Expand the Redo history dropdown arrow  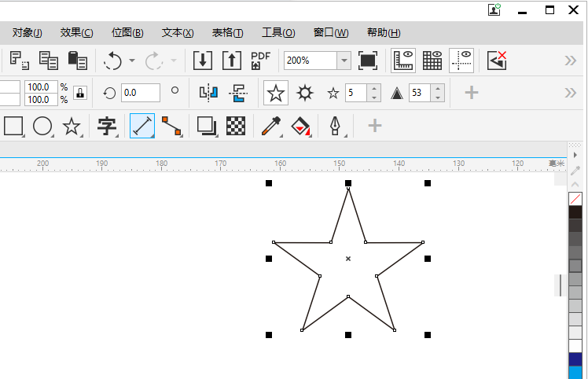pos(174,60)
